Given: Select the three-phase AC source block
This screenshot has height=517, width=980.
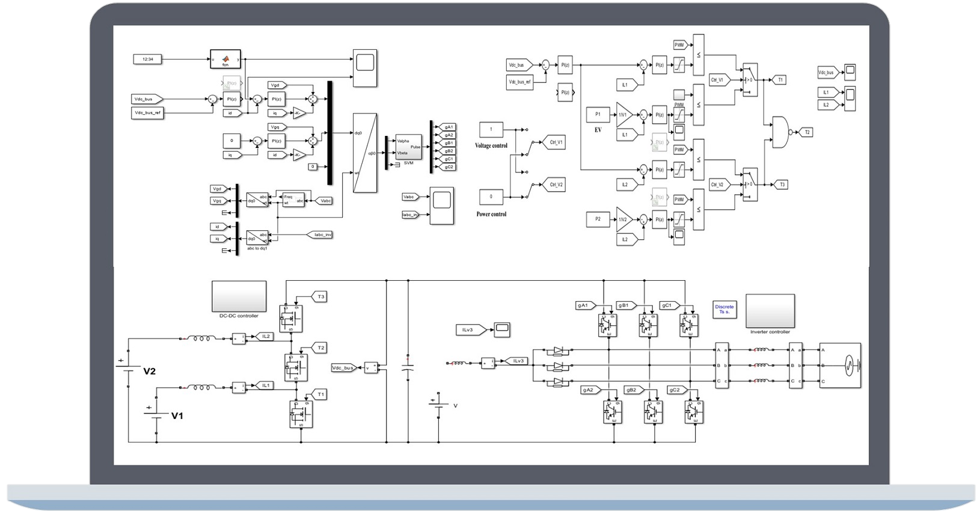Looking at the screenshot, I should click(x=840, y=366).
